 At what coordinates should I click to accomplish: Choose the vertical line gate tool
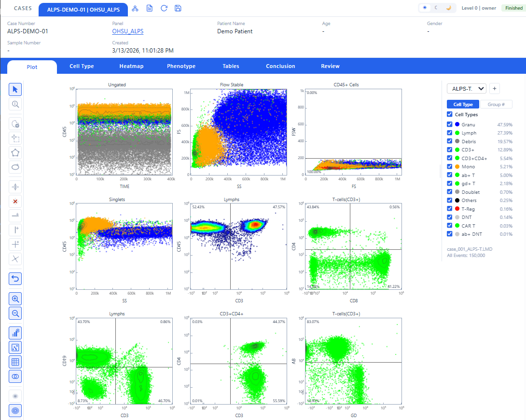(15, 230)
